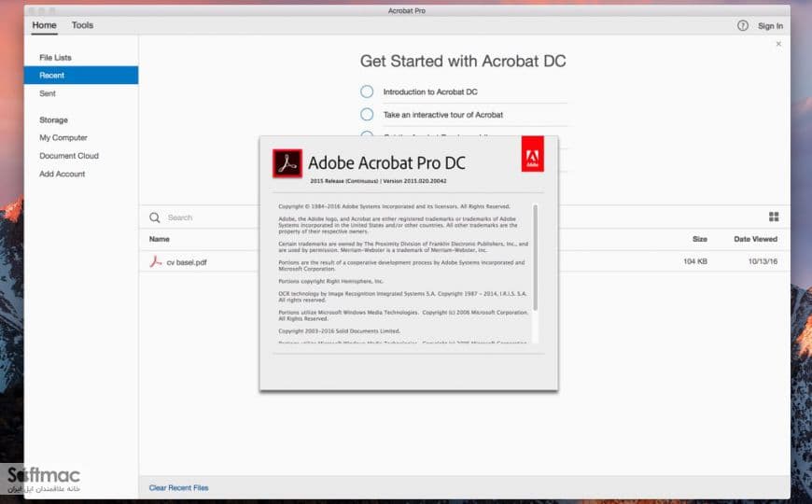This screenshot has width=812, height=504.
Task: Click Clear Recent Files link
Action: click(x=178, y=488)
